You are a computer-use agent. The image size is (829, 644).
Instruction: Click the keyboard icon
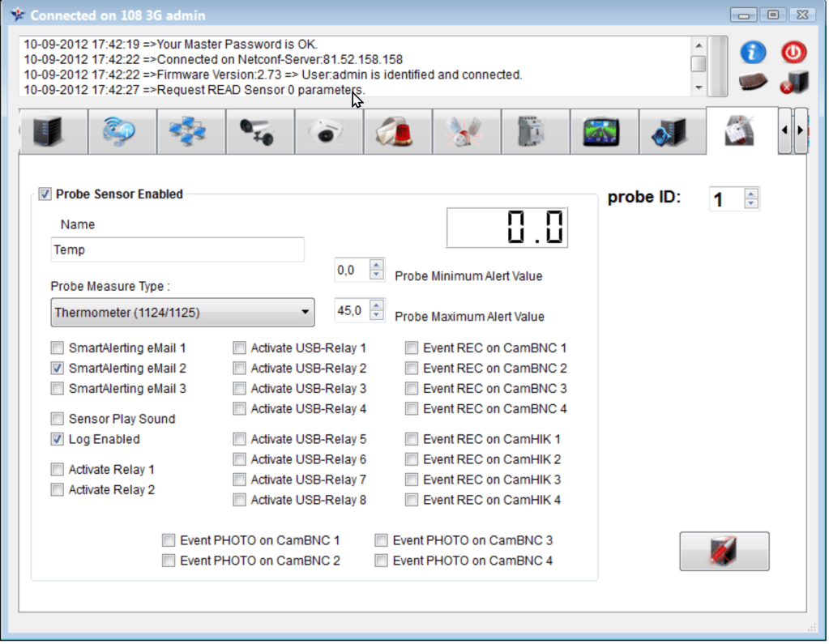(x=753, y=82)
